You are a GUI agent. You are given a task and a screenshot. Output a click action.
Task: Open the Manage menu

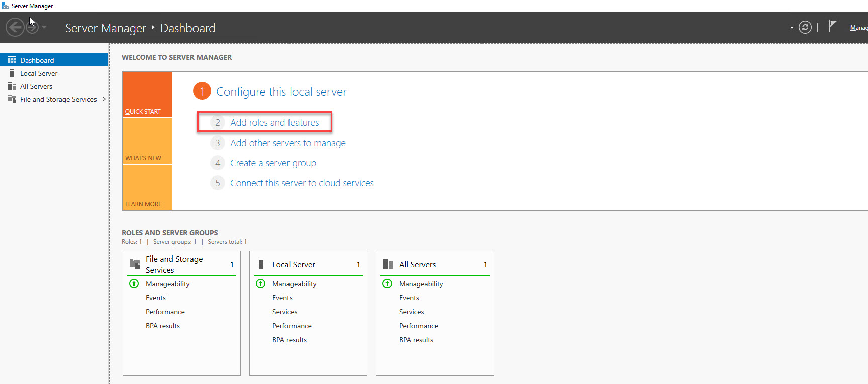click(x=858, y=28)
